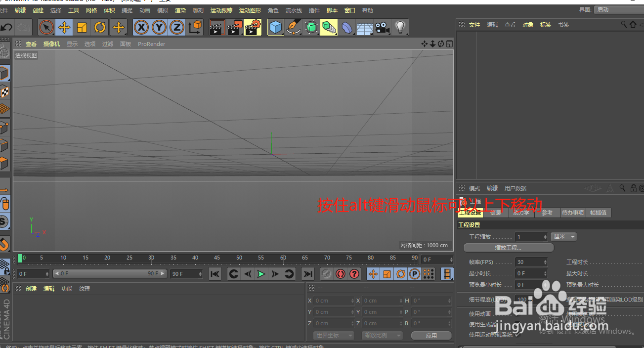This screenshot has height=348, width=644.
Task: Open the Floor environment icon
Action: pyautogui.click(x=364, y=28)
